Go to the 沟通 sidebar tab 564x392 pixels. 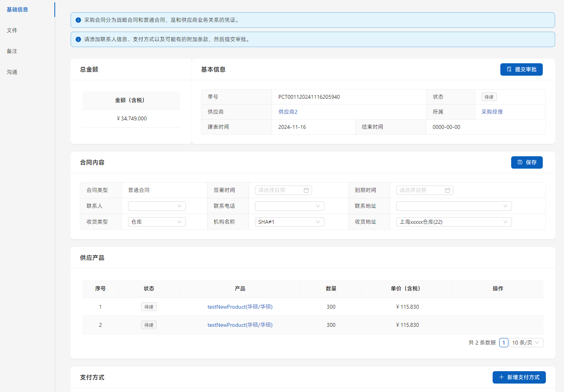[12, 72]
